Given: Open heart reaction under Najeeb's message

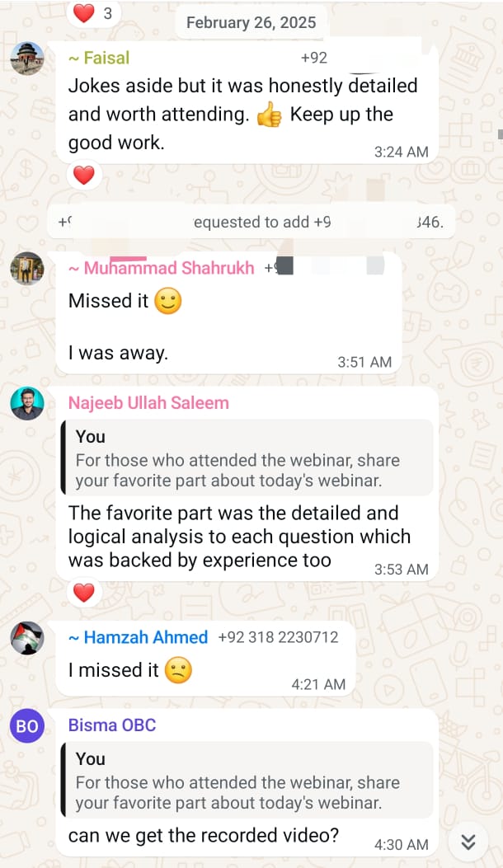Looking at the screenshot, I should 84,593.
